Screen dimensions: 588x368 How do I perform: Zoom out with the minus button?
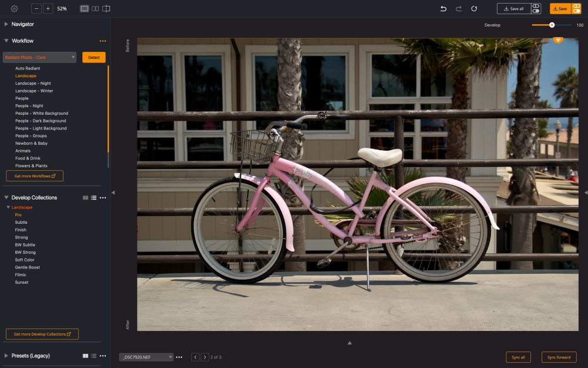point(36,9)
